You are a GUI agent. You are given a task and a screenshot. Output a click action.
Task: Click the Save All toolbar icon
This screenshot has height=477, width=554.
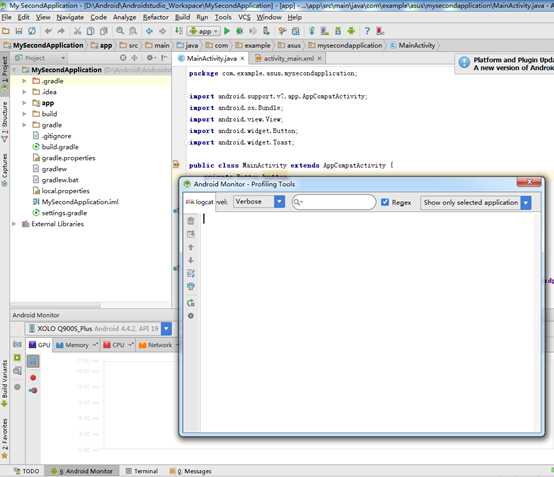[x=19, y=31]
